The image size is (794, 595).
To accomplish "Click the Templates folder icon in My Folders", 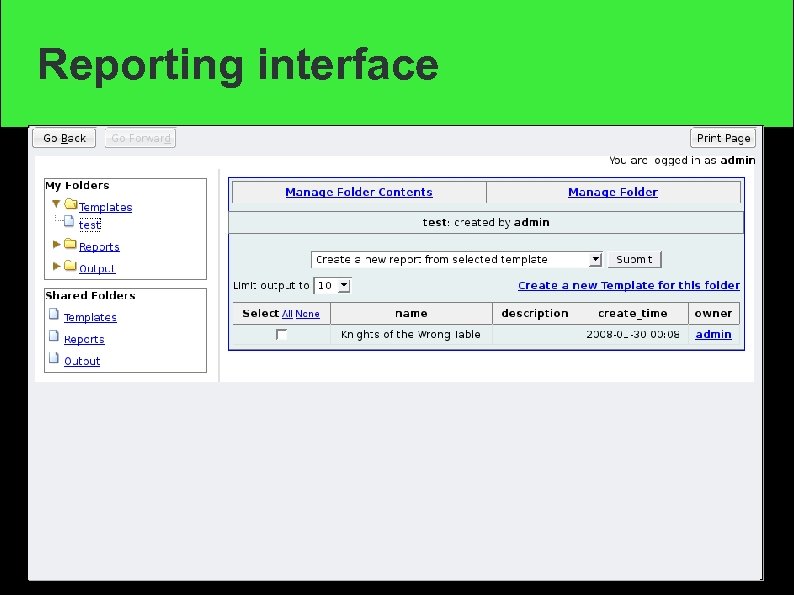I will pyautogui.click(x=70, y=205).
